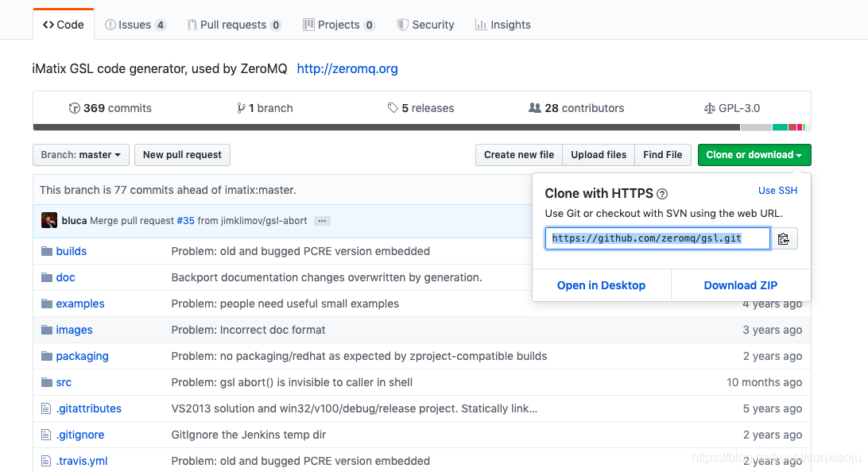
Task: Click Find File button
Action: [x=663, y=155]
